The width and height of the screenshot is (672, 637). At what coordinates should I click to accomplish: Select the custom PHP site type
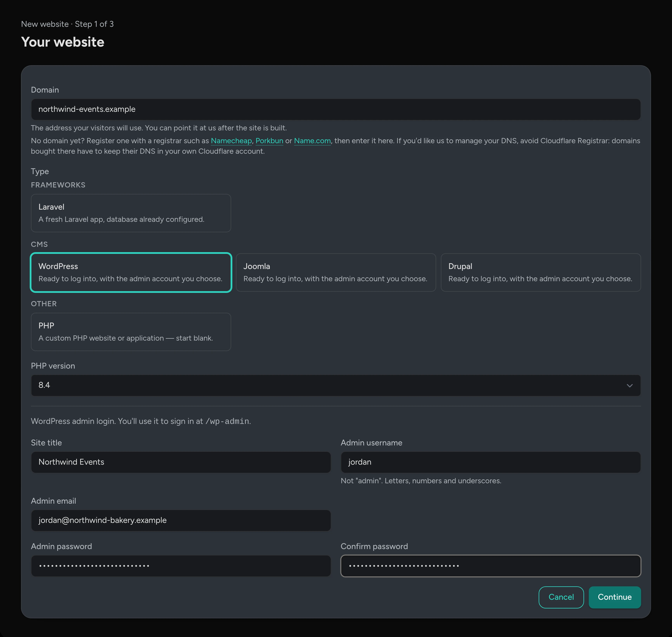pos(131,332)
